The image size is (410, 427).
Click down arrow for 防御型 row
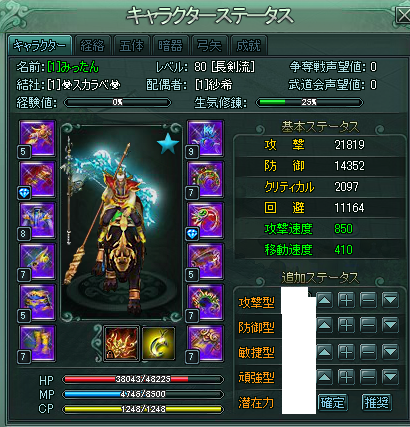(390, 325)
